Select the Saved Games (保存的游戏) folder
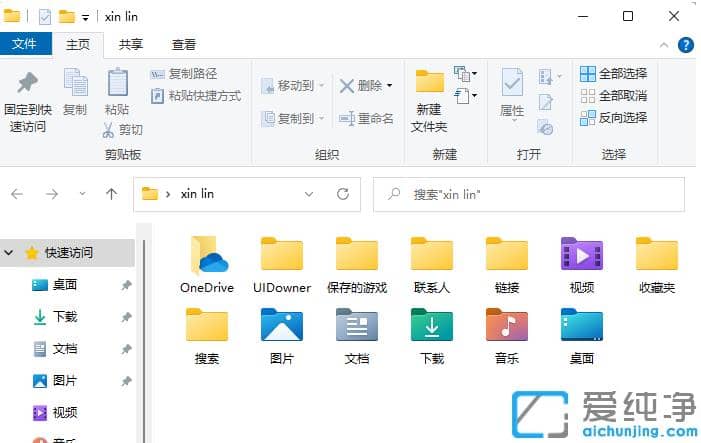This screenshot has width=701, height=443. coord(357,265)
